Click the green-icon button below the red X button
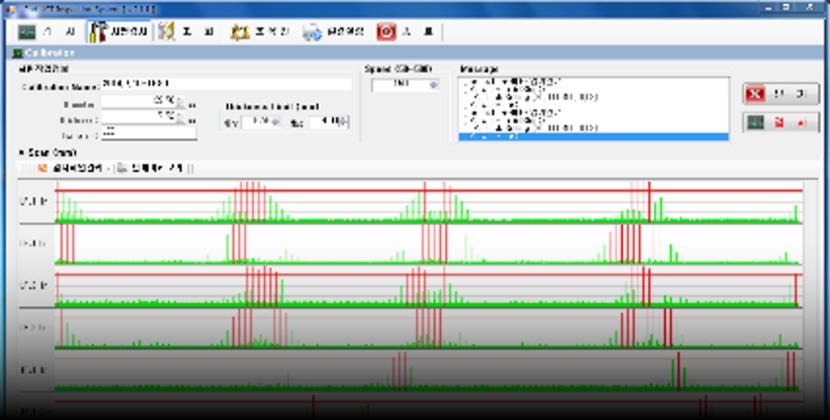The height and width of the screenshot is (420, 830). (x=780, y=123)
